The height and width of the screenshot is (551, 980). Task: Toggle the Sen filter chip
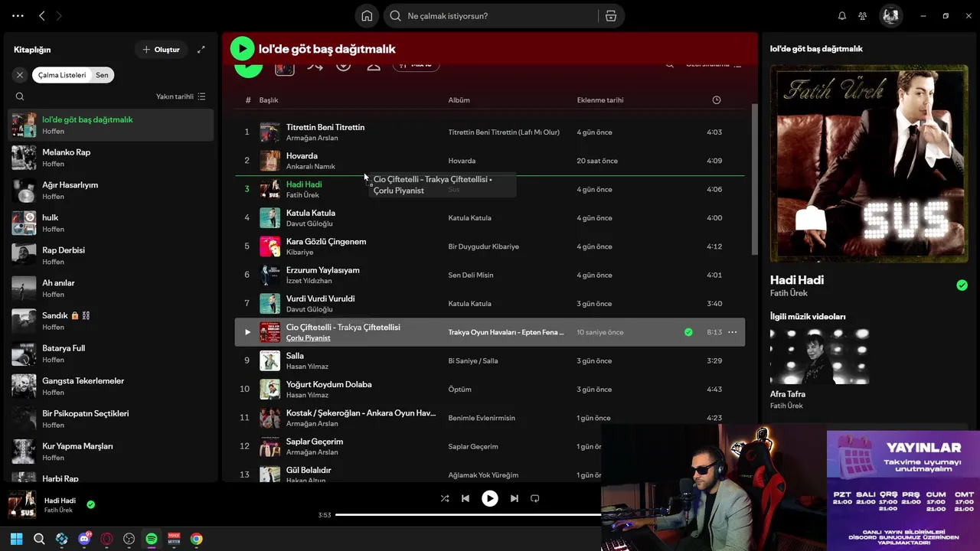click(x=102, y=75)
